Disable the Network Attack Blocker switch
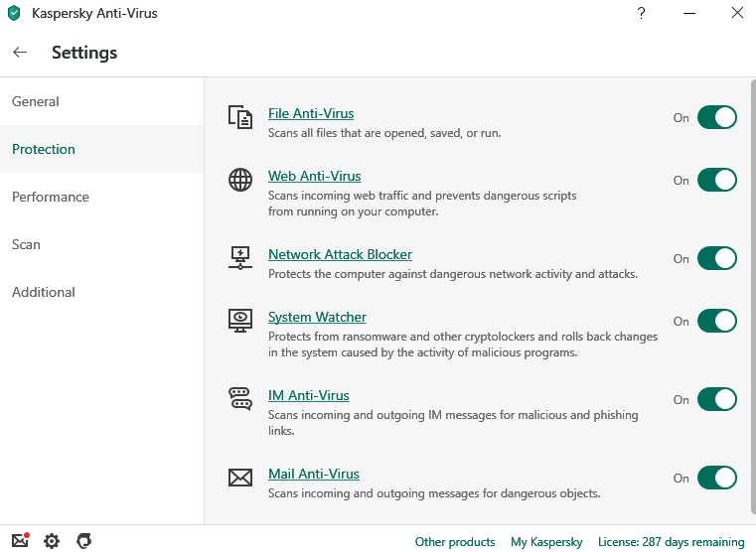The image size is (756, 552). pyautogui.click(x=717, y=259)
